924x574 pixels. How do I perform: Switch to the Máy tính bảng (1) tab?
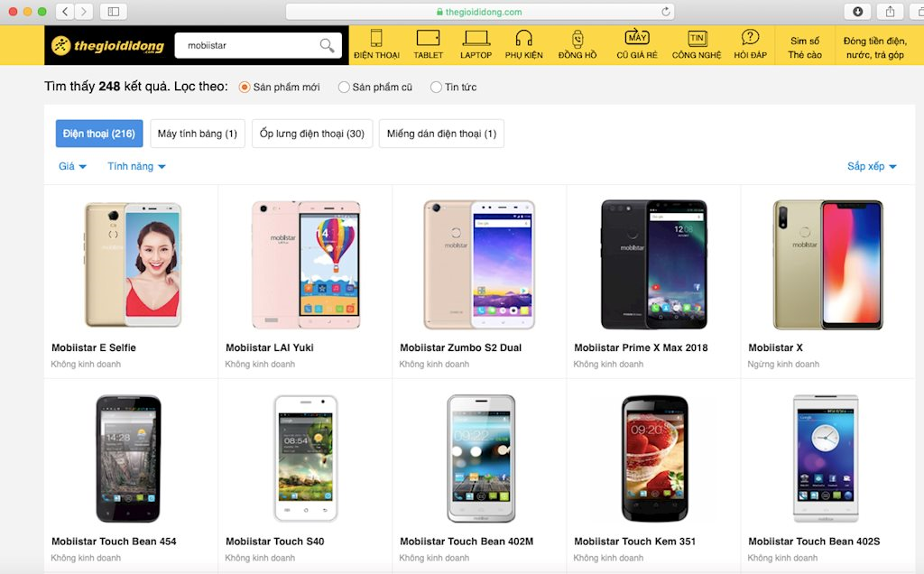[x=198, y=134]
